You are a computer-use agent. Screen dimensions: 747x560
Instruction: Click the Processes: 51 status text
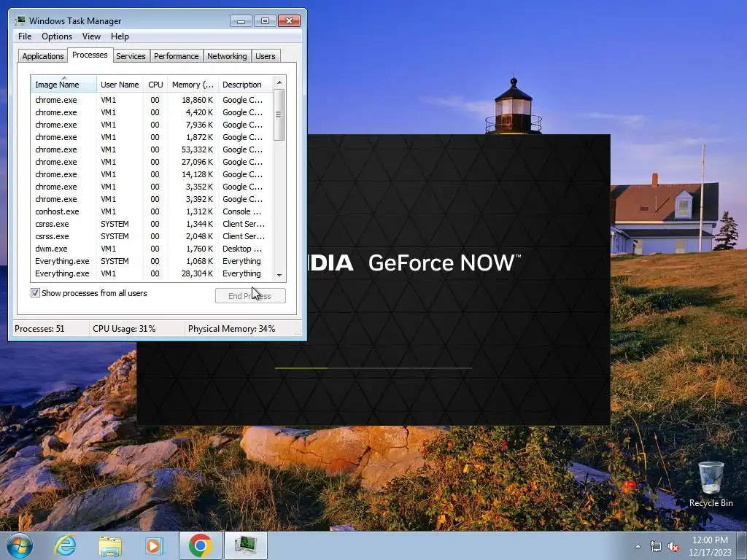click(x=39, y=329)
